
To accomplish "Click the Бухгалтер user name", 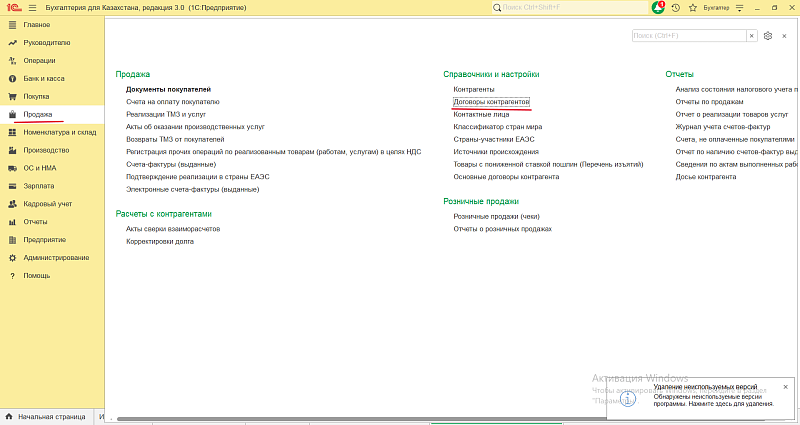I will (716, 8).
